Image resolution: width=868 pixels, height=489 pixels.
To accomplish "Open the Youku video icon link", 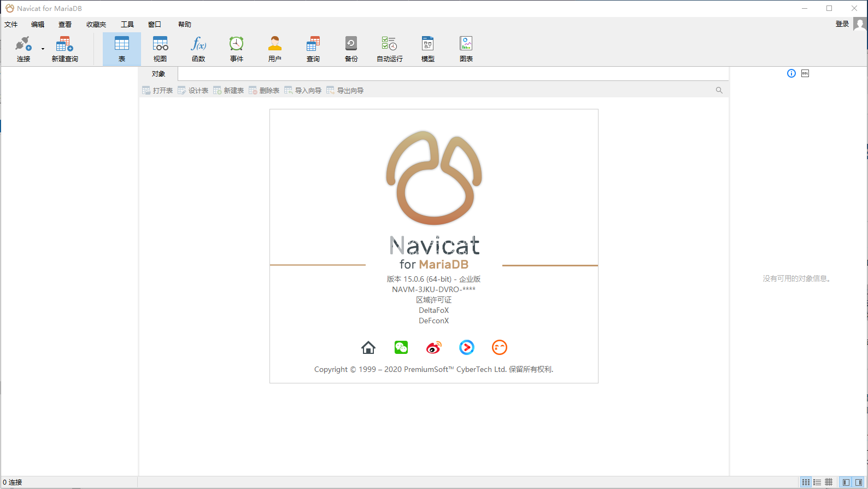I will click(467, 347).
